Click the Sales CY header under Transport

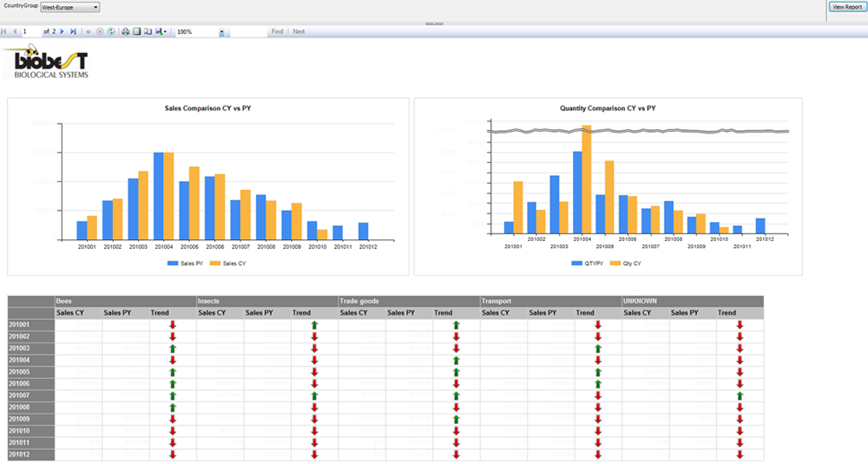503,313
